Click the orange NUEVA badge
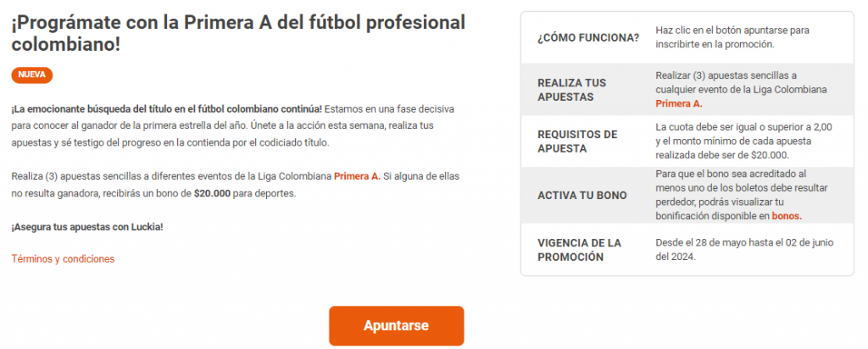868x349 pixels. (x=32, y=75)
